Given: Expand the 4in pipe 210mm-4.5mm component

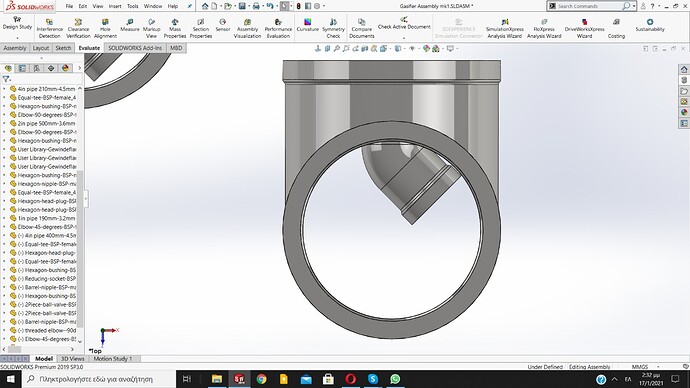Looking at the screenshot, I should 4,89.
